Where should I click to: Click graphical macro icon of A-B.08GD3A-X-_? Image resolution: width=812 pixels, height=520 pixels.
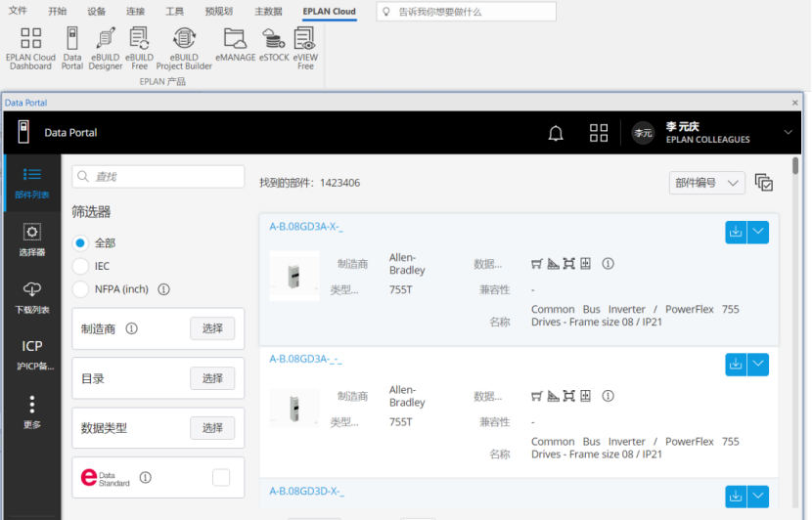[553, 264]
